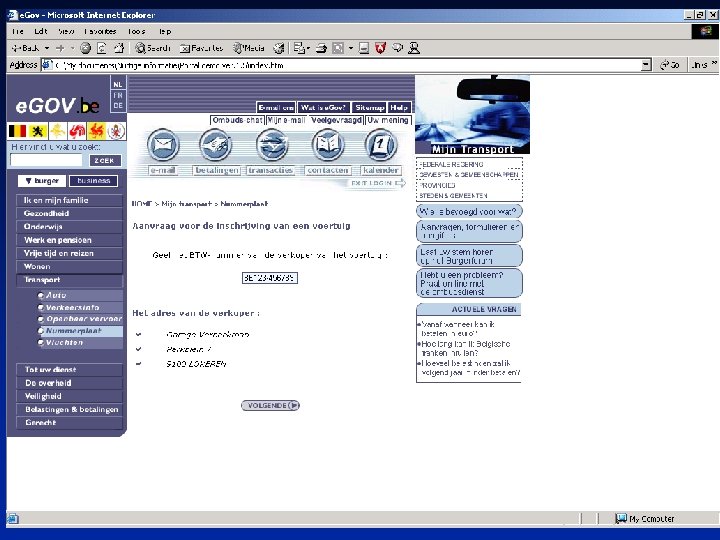Viewport: 720px width, 540px height.
Task: Open the address bar dropdown arrow
Action: [x=646, y=65]
